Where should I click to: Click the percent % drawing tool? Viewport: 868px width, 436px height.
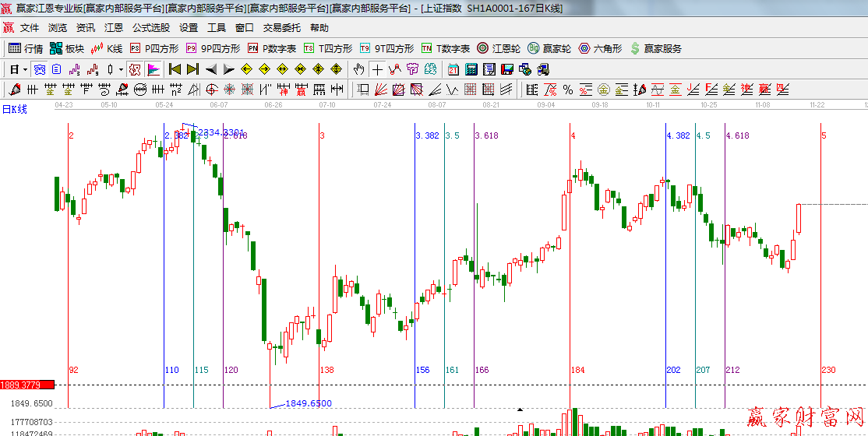pyautogui.click(x=568, y=89)
